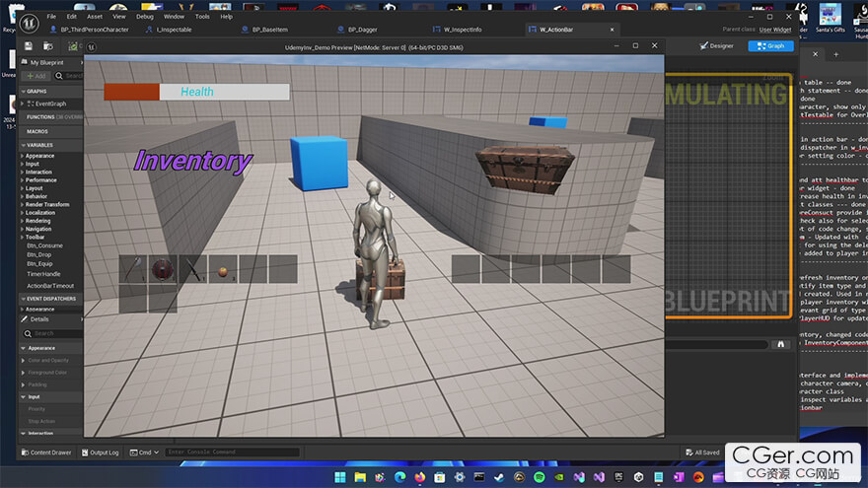Image resolution: width=868 pixels, height=488 pixels.
Task: Click the Add button in My Blueprint
Action: coord(36,76)
